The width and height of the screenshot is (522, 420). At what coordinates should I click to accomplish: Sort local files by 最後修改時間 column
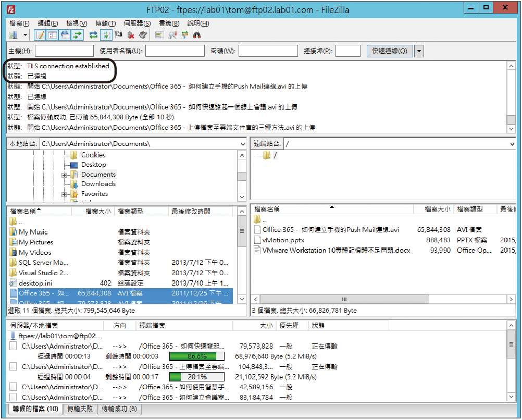[x=201, y=211]
